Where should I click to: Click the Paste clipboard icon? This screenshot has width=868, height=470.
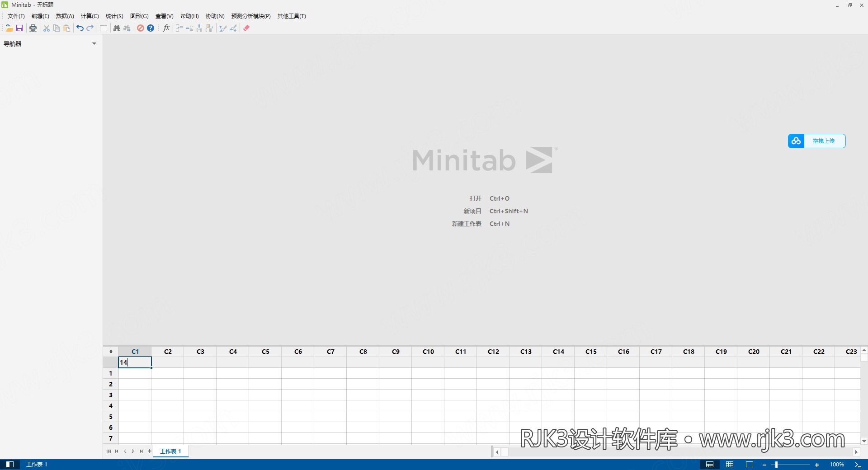pos(67,28)
